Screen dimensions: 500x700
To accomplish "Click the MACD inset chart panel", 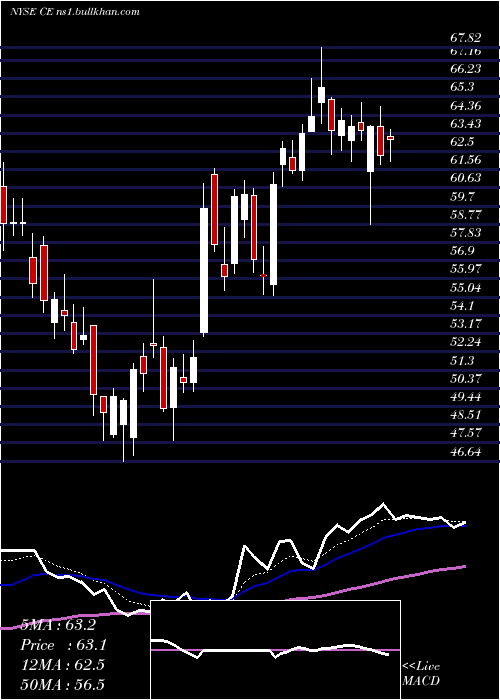I will [275, 650].
